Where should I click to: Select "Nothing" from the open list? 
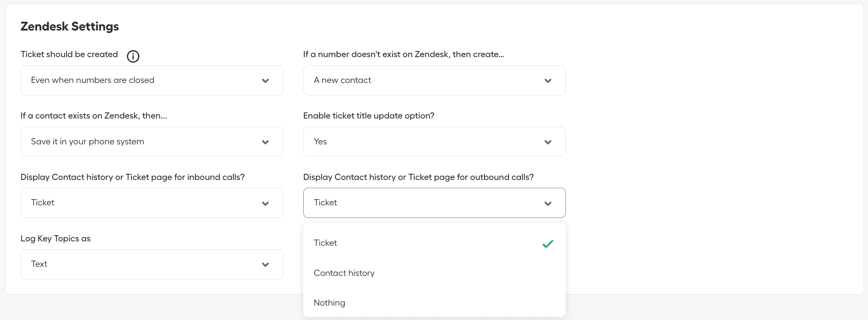(329, 302)
